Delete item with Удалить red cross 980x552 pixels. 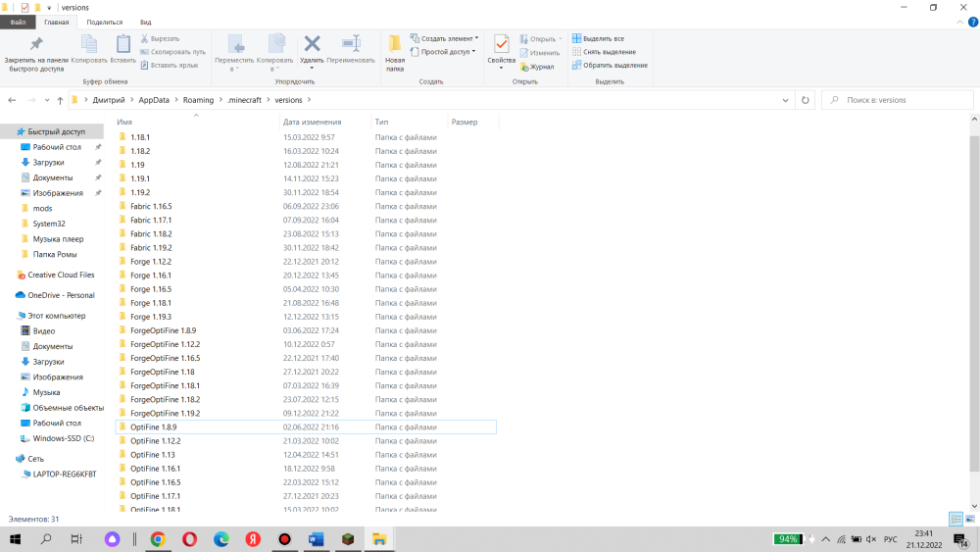(x=312, y=50)
